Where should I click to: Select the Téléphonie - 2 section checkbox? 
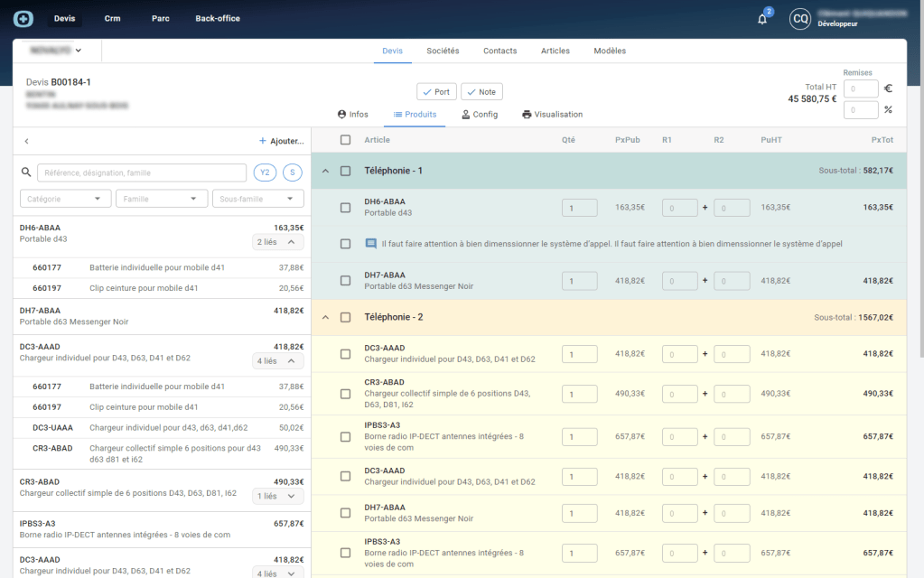(x=345, y=317)
